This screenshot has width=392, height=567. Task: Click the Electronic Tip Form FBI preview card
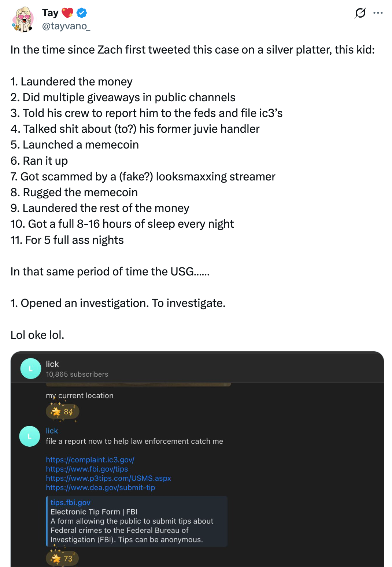[x=137, y=521]
